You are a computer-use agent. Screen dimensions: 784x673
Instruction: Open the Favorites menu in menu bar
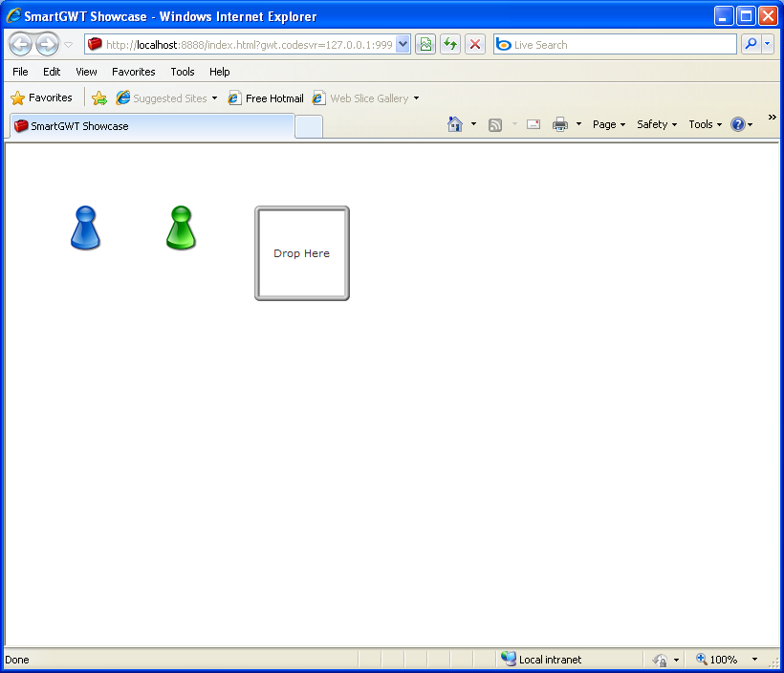pyautogui.click(x=134, y=72)
